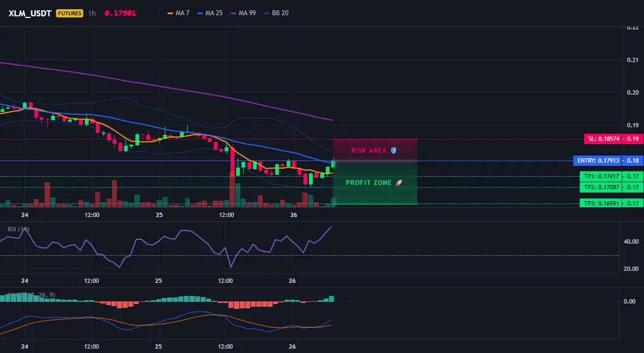The width and height of the screenshot is (644, 353).
Task: Click the 40.00 RSI axis label
Action: (x=631, y=241)
